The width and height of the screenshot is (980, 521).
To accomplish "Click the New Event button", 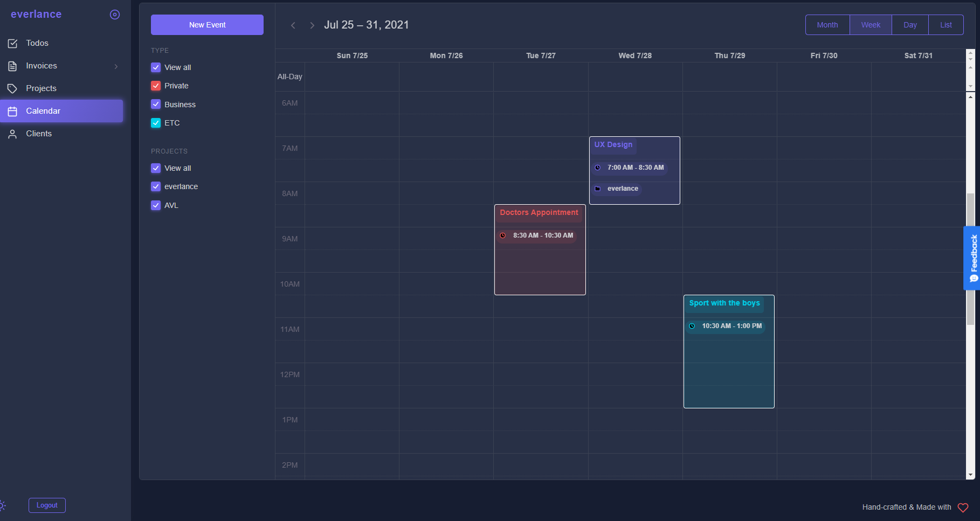I will [x=207, y=25].
